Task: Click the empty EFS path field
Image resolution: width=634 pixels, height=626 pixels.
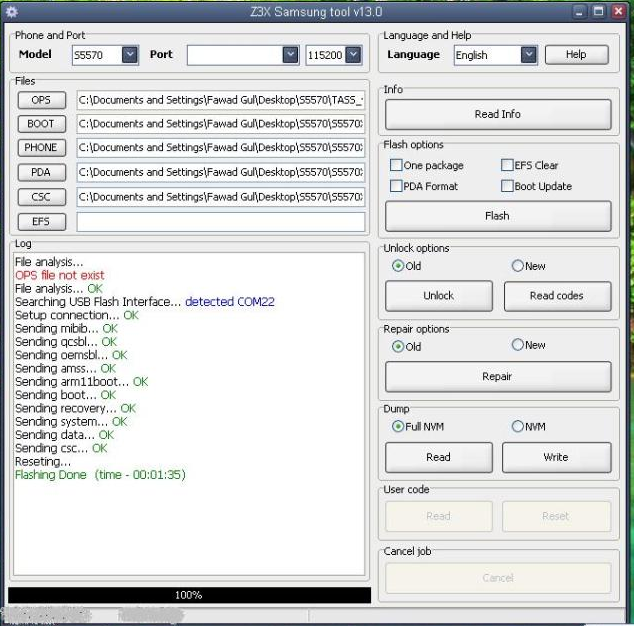Action: [x=221, y=222]
